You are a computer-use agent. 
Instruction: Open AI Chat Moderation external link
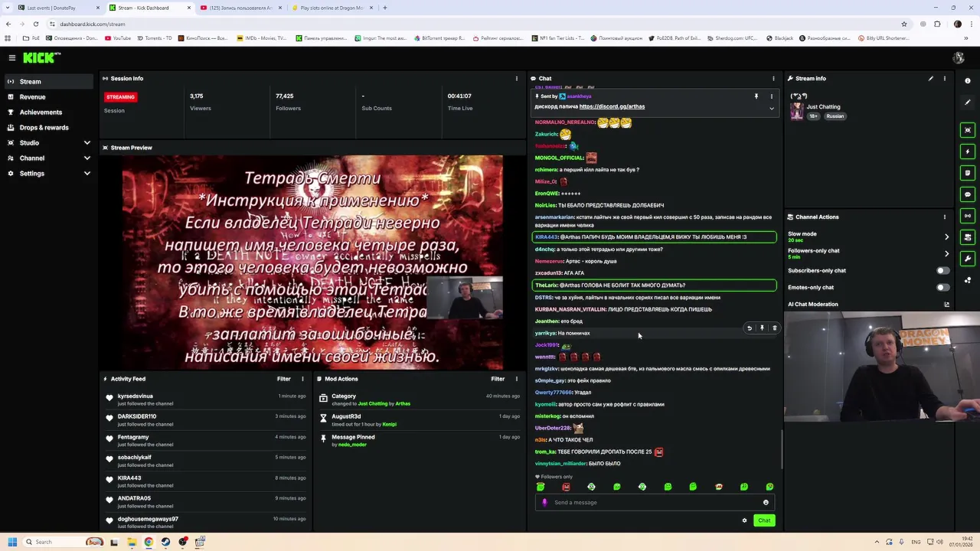(946, 304)
